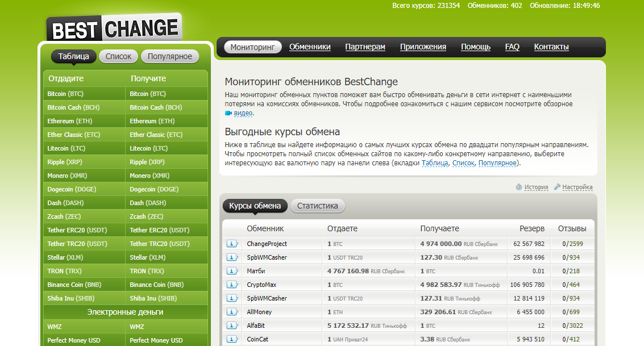This screenshot has width=644, height=346.
Task: Open the Помощь menu item
Action: (476, 47)
